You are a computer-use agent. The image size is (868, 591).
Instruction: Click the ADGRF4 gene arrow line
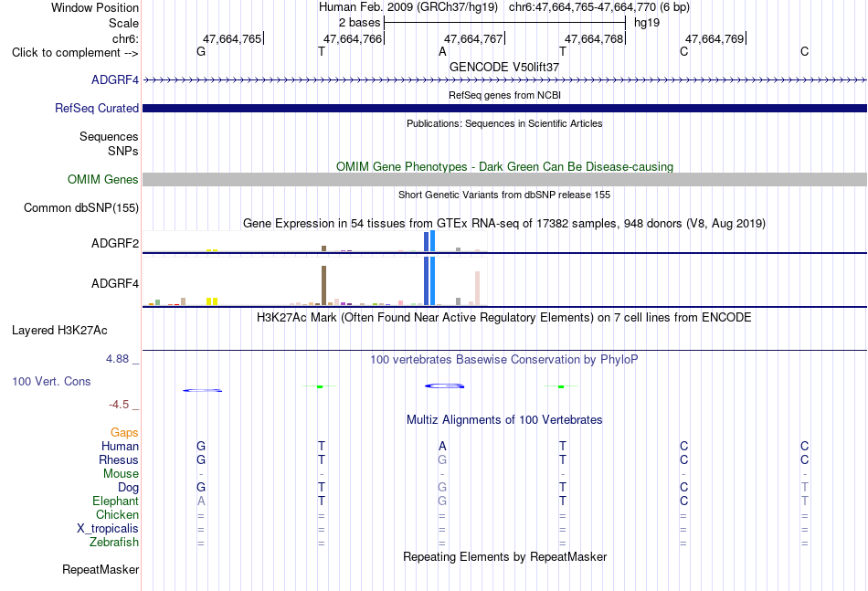point(505,79)
